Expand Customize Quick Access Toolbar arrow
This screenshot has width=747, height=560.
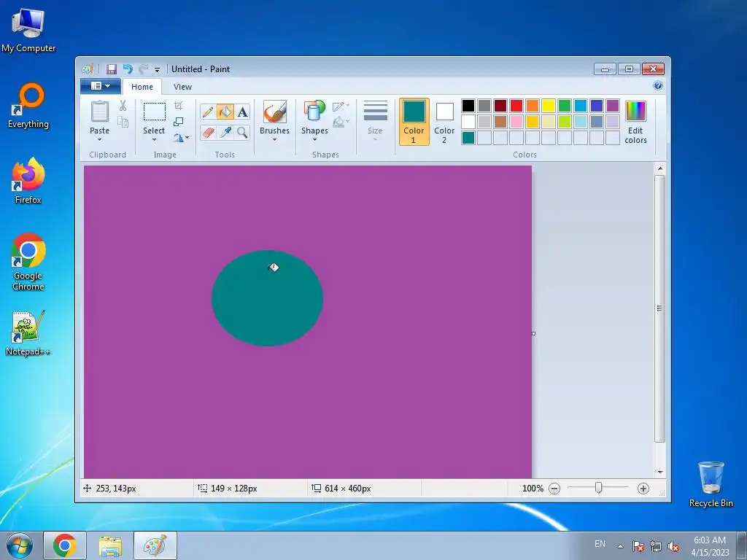[158, 70]
